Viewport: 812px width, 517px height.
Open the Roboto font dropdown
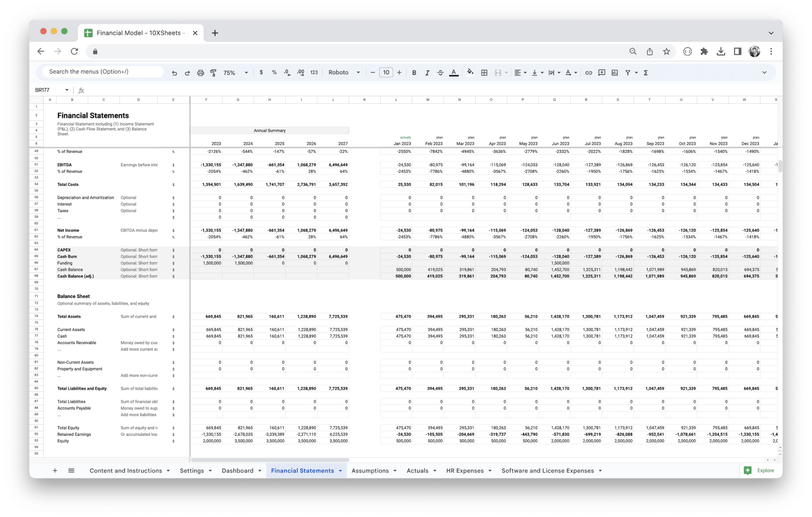343,73
